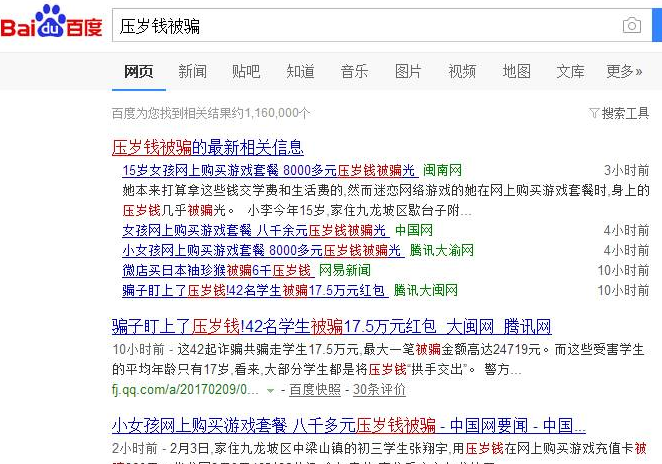Viewport: 662px width, 464px height.
Task: Open the 文库 tab
Action: (570, 71)
